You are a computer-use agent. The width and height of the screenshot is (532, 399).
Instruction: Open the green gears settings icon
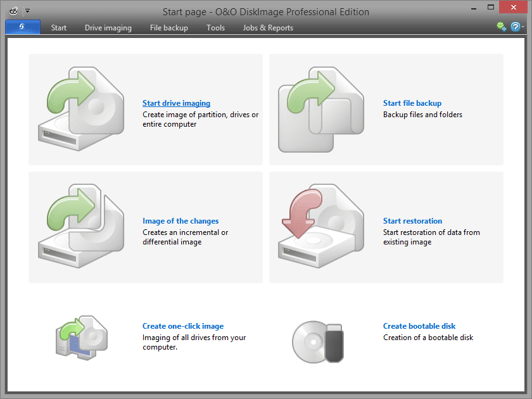(x=501, y=27)
